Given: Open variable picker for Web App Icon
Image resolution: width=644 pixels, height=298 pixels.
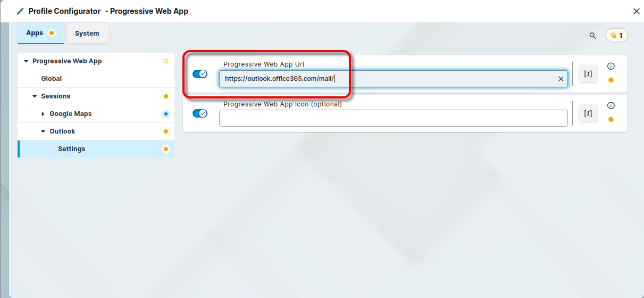Looking at the screenshot, I should pos(588,113).
